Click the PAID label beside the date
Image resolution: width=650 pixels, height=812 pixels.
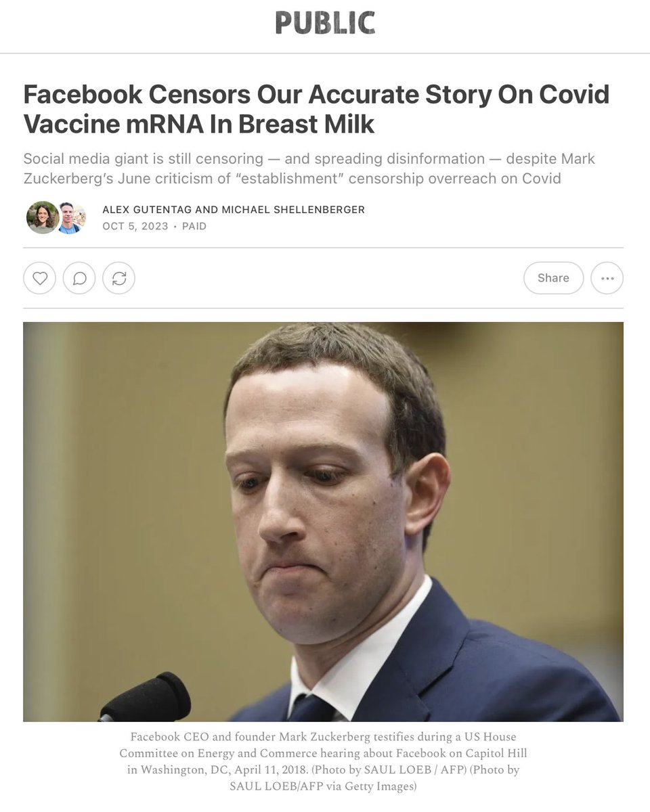194,226
